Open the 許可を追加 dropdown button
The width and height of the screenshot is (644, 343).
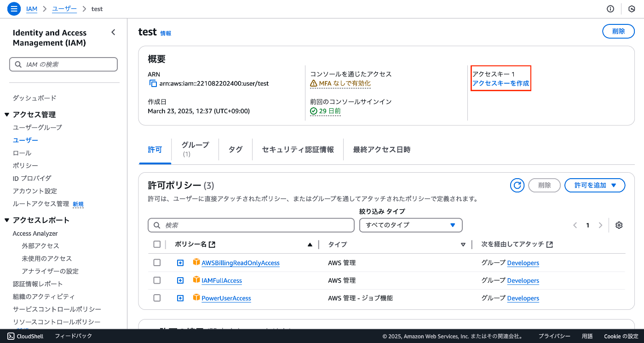pos(595,185)
